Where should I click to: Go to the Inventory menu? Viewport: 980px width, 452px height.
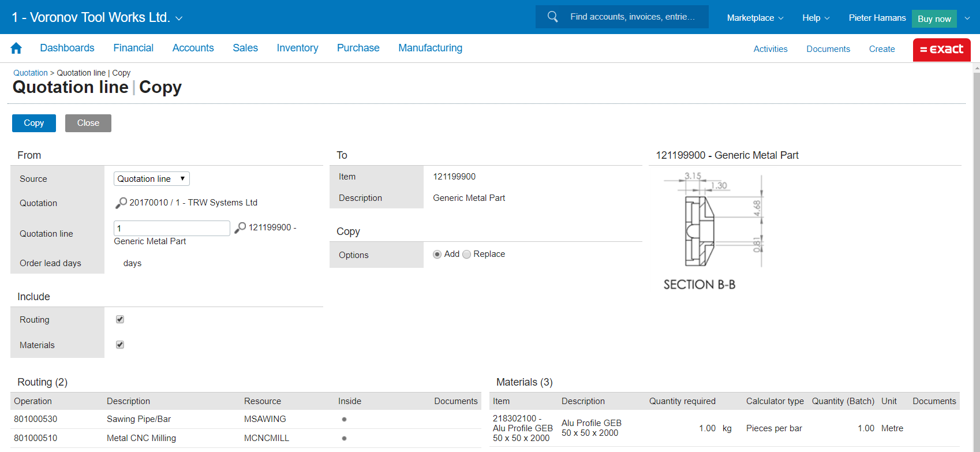(297, 48)
